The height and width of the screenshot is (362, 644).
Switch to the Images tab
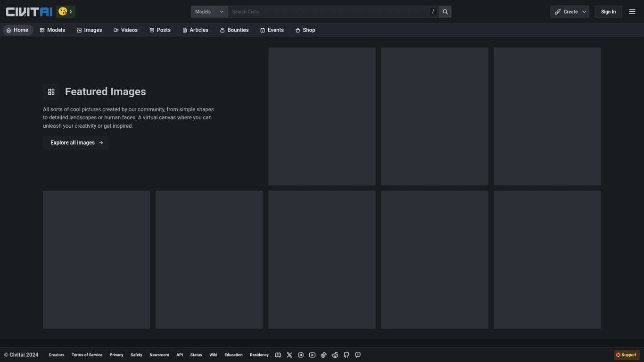pos(89,30)
